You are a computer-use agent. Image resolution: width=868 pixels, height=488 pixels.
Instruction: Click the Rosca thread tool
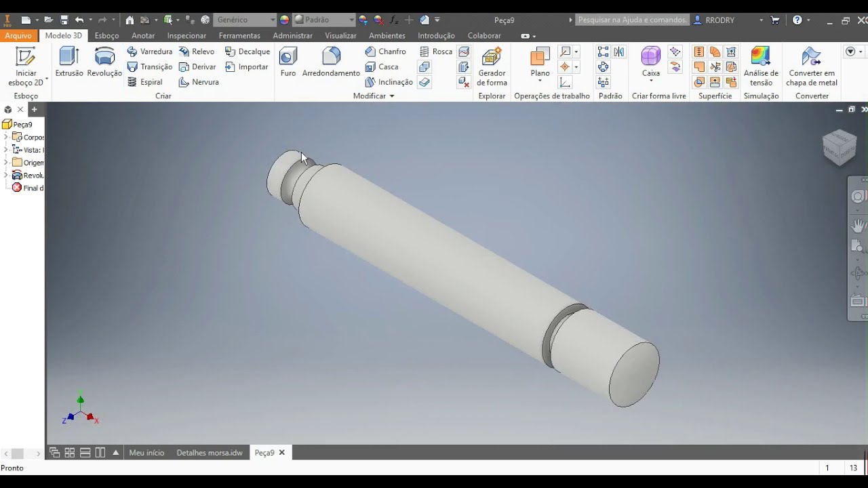435,52
